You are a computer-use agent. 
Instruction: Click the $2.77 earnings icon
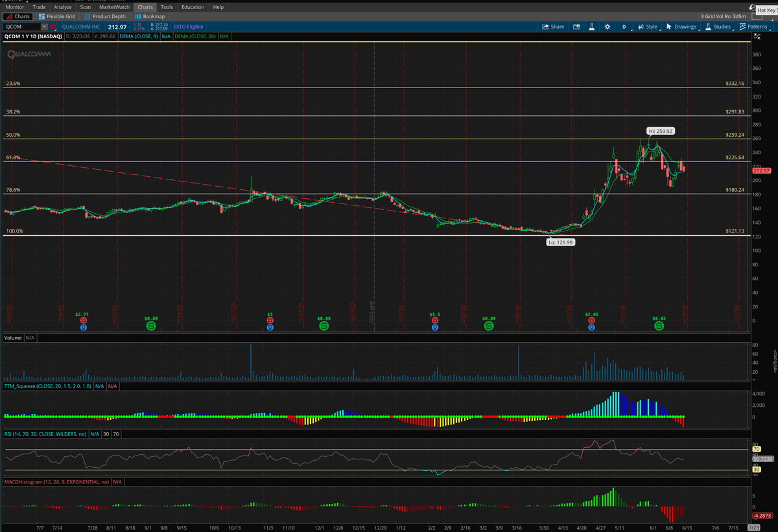pos(83,319)
